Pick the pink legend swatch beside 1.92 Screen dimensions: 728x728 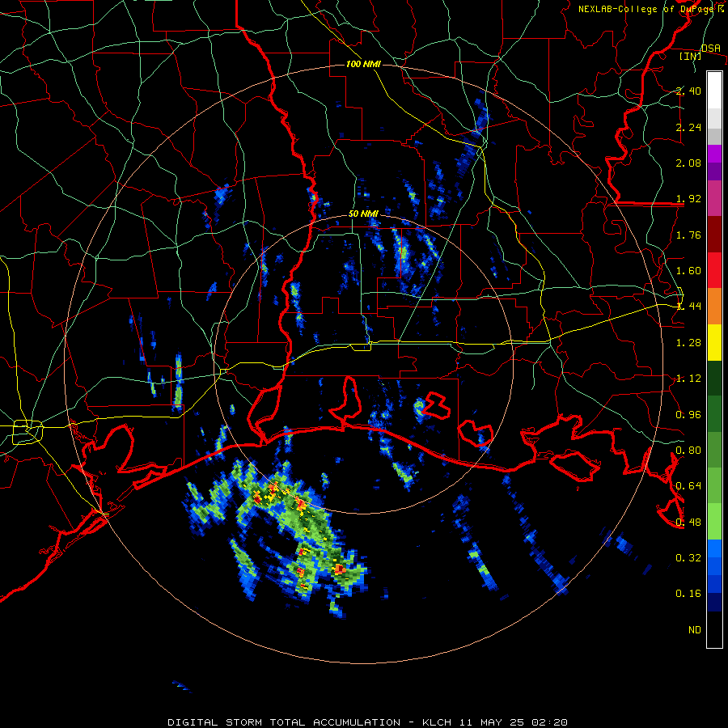[x=714, y=198]
